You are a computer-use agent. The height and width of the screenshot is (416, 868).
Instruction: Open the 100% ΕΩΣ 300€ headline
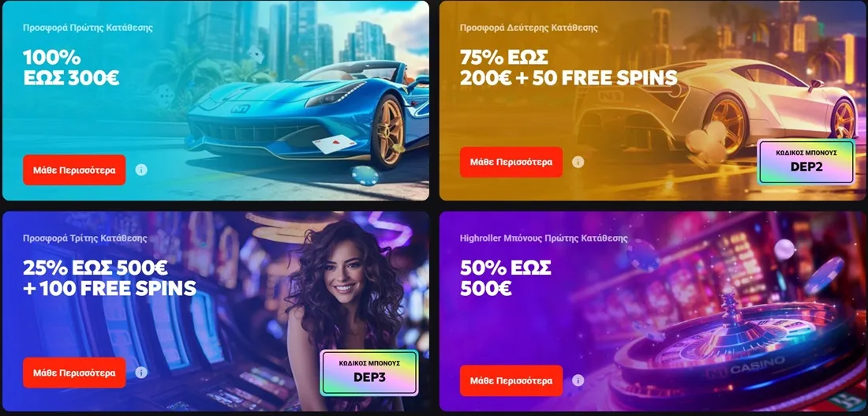coord(71,68)
